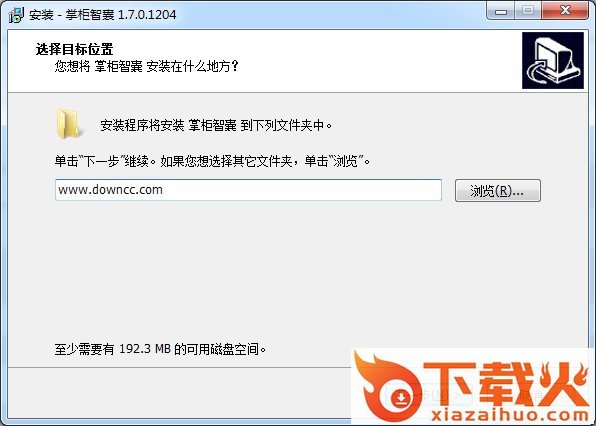This screenshot has height=426, width=596.
Task: Click the computer setup graphic in the header
Action: [553, 60]
